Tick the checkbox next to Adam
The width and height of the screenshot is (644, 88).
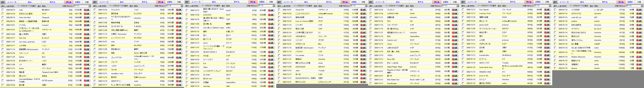[187, 67]
